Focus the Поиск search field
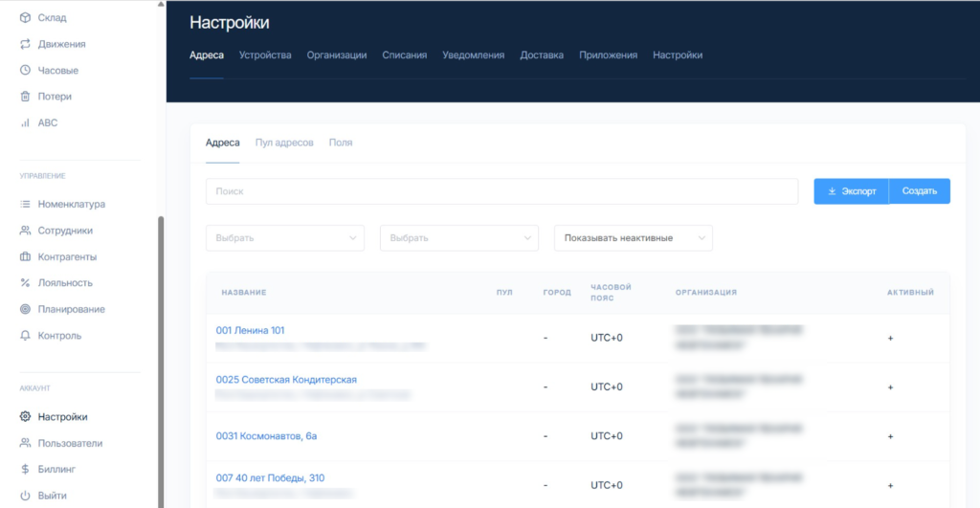 501,191
